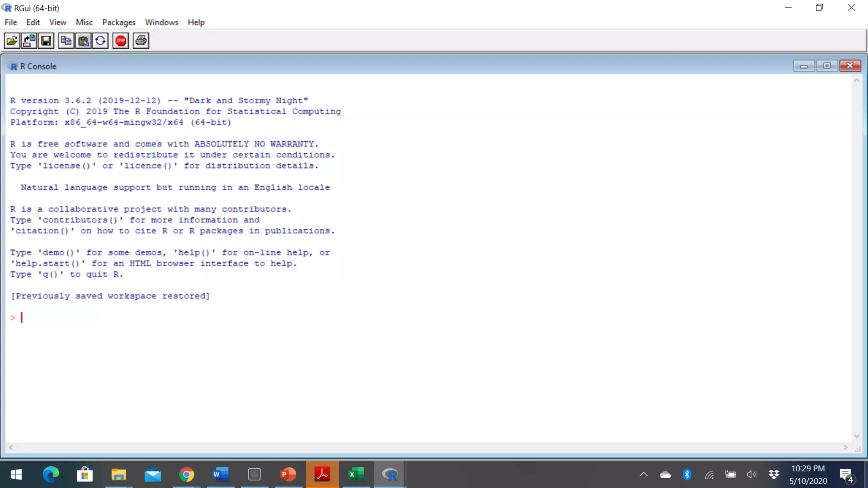Click the Paste toolbar icon
Viewport: 868px width, 488px height.
click(x=83, y=41)
